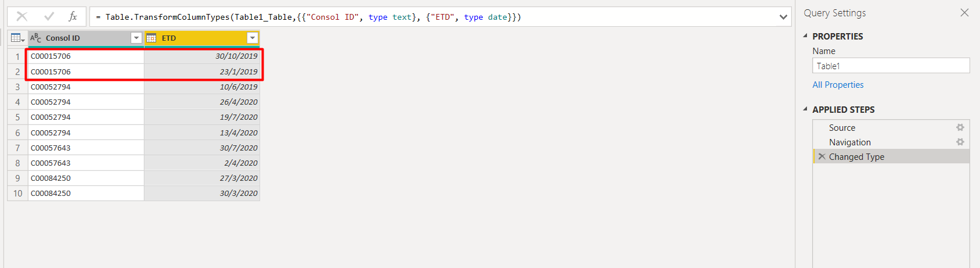Click the 2/4/2020 date cell

(202, 163)
